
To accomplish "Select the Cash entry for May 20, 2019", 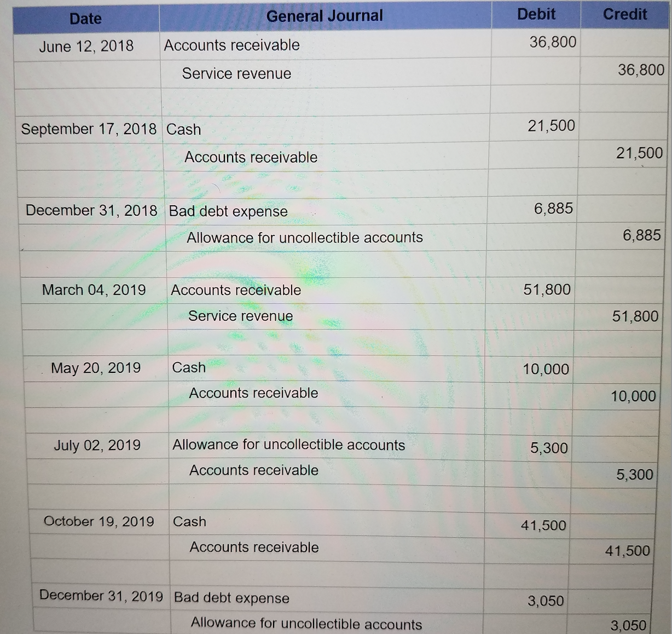I will coord(189,368).
